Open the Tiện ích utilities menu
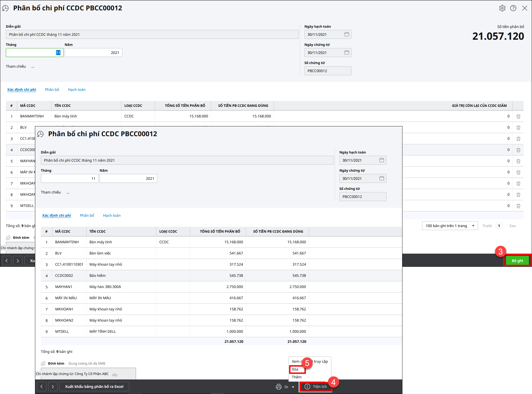532x394 pixels. coord(316,387)
